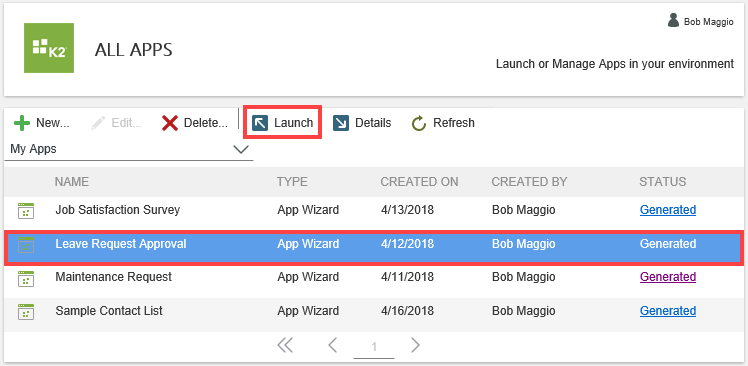Sort by the CREATED ON column header

pos(419,182)
